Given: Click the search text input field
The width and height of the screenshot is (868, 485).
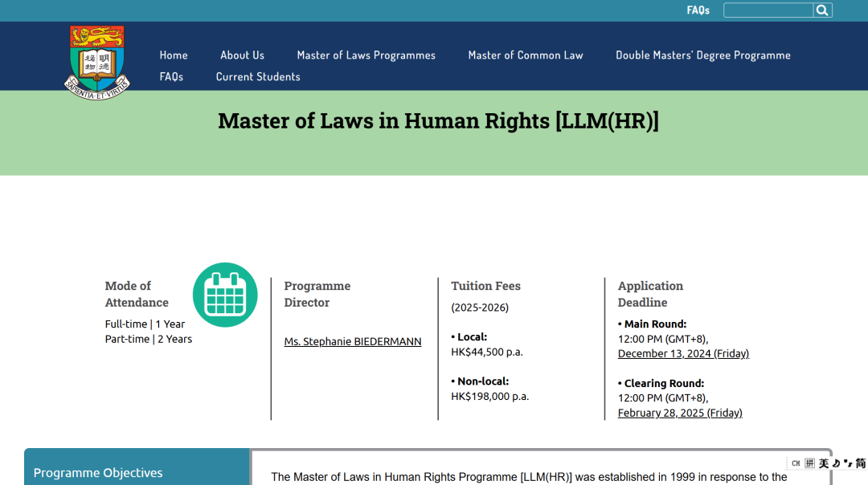Looking at the screenshot, I should click(768, 10).
